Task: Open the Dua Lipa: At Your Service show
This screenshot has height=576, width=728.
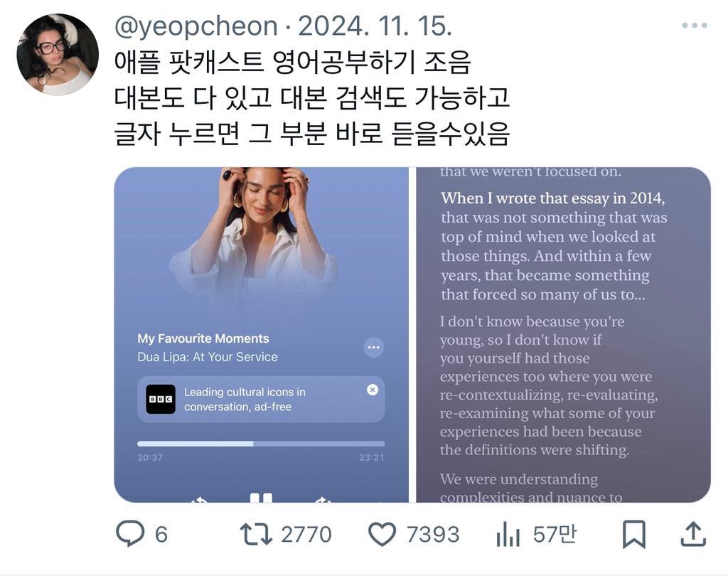Action: 208,357
